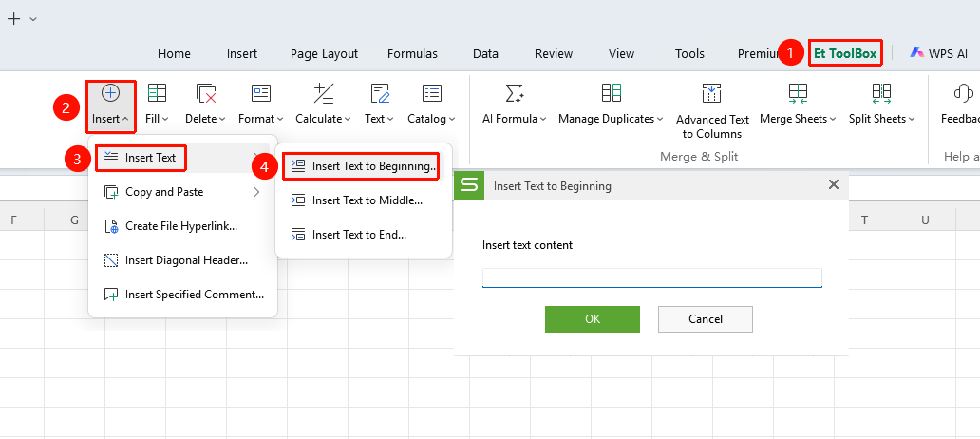This screenshot has width=980, height=439.
Task: Open the Merge Sheets icon
Action: (798, 93)
